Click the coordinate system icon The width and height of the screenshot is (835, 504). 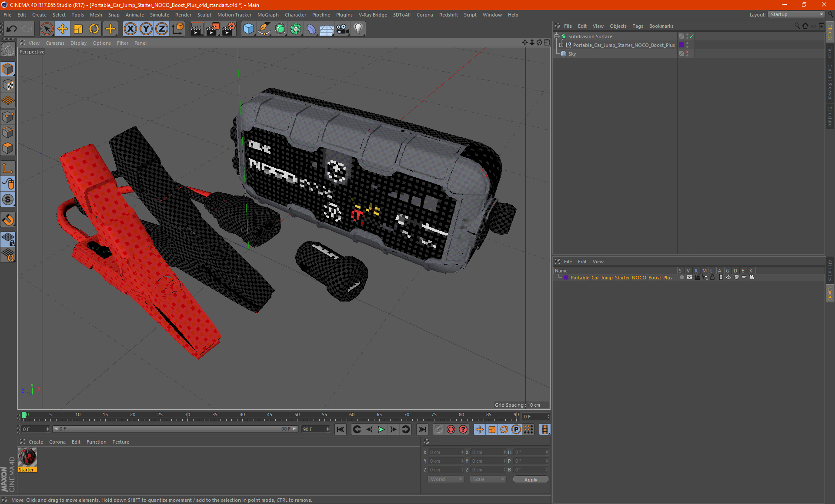pyautogui.click(x=177, y=29)
